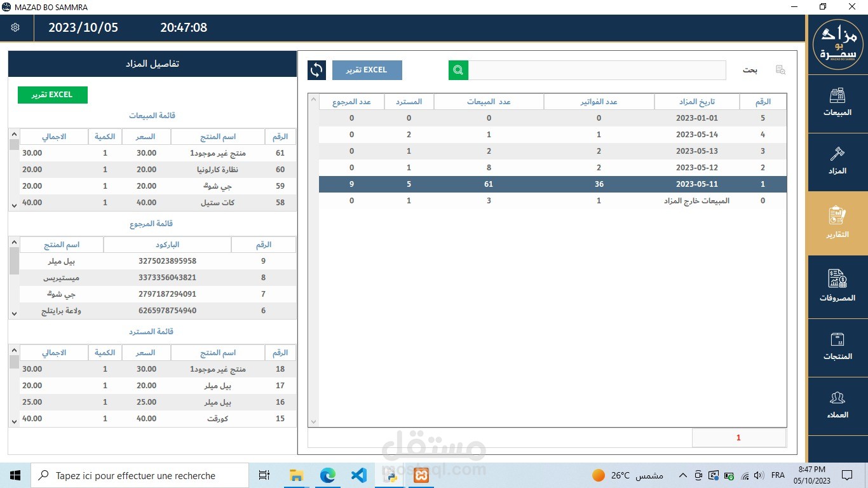This screenshot has height=488, width=868.
Task: Open العملاء customers sidebar section
Action: [837, 405]
